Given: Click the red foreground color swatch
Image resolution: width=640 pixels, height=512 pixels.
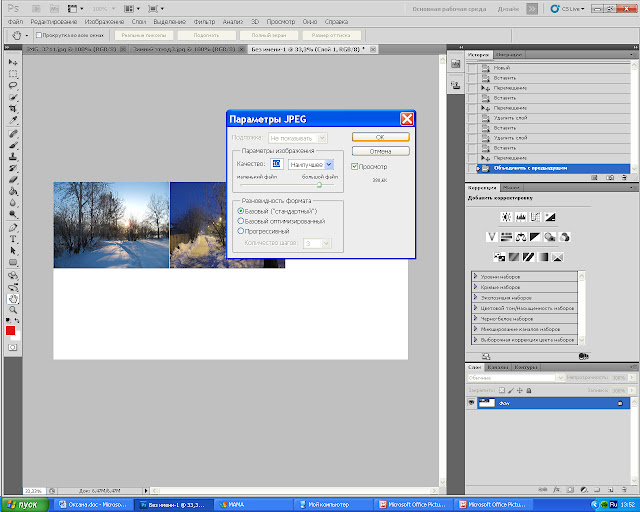Looking at the screenshot, I should [11, 330].
